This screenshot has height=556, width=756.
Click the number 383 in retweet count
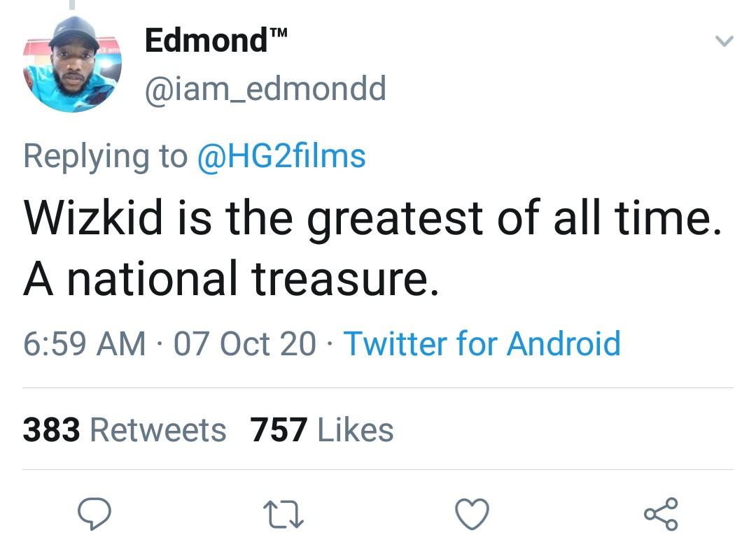(x=51, y=429)
